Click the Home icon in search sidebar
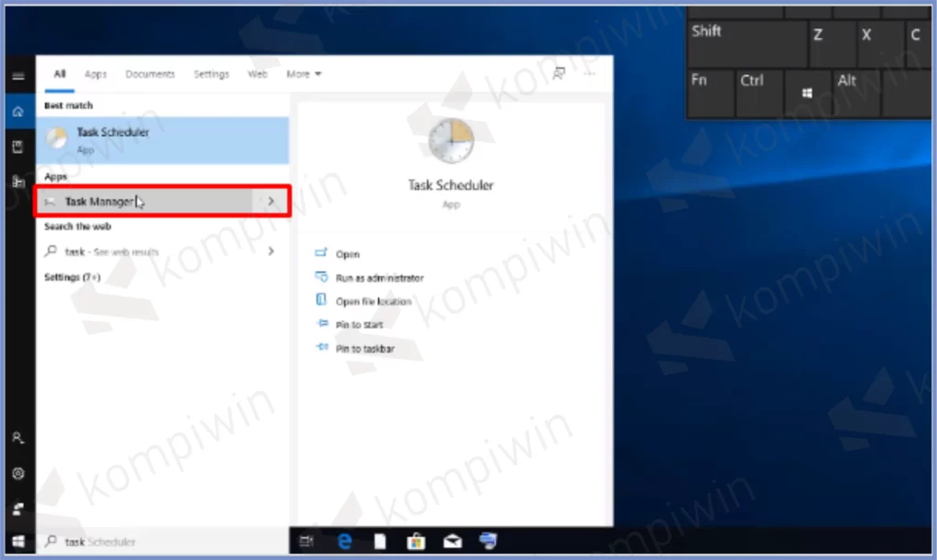Viewport: 937px width, 560px height. click(x=17, y=112)
